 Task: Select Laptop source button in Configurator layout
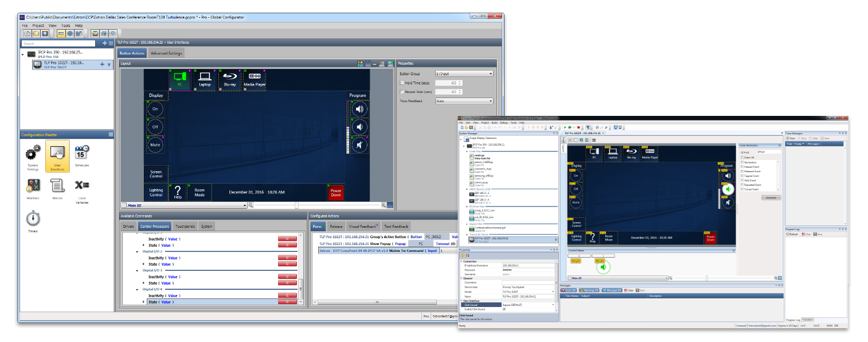click(x=205, y=80)
